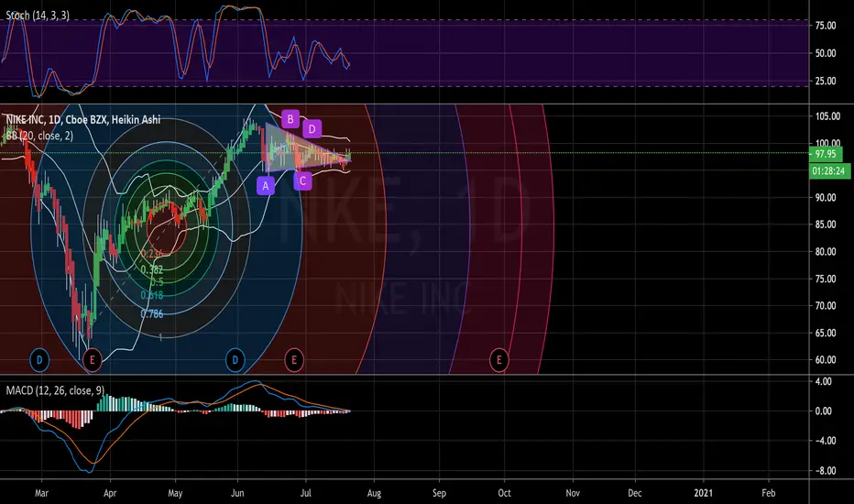Click the 2021 label on the time axis
The image size is (854, 504).
click(703, 493)
